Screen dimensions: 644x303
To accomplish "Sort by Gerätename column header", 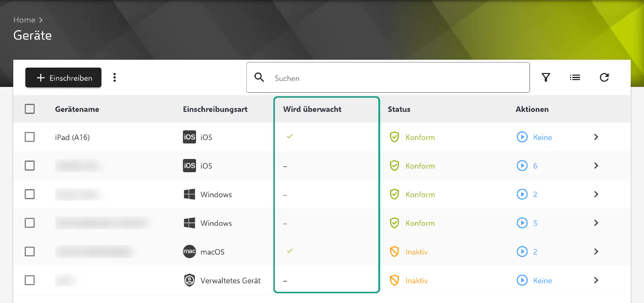I will click(77, 109).
